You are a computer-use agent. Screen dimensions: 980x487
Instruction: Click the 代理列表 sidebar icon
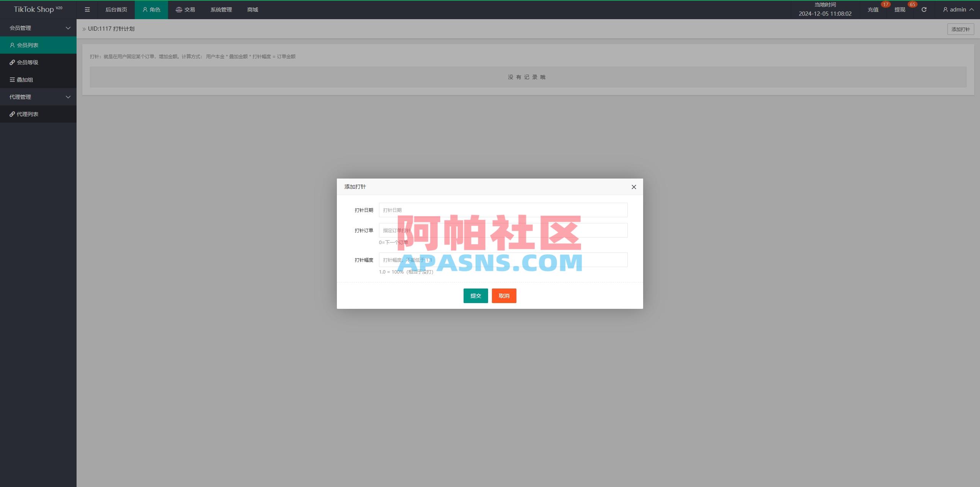coord(12,114)
